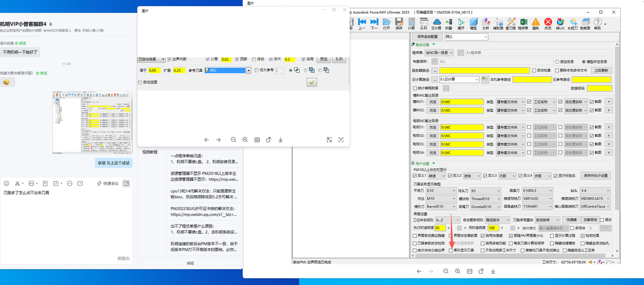Toggle the 删除本地多余文件 checkbox
This screenshot has width=644, height=285.
pos(557,71)
